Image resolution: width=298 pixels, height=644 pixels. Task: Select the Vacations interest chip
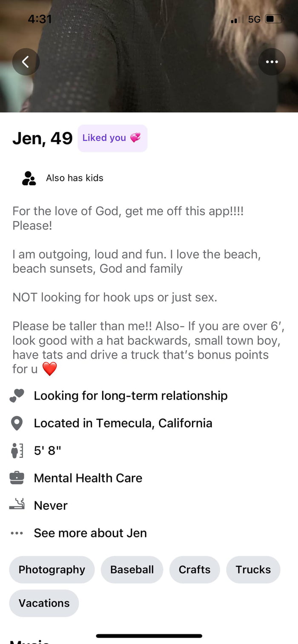(44, 603)
